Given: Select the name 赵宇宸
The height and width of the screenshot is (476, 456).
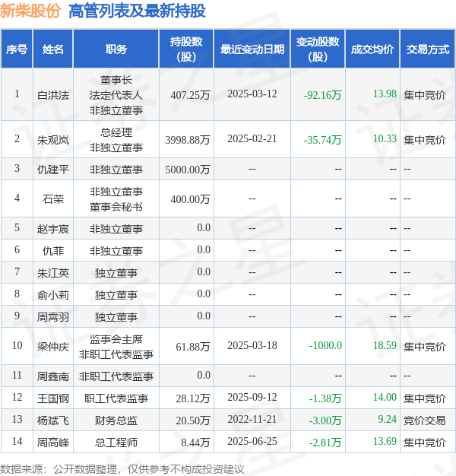Looking at the screenshot, I should tap(53, 229).
